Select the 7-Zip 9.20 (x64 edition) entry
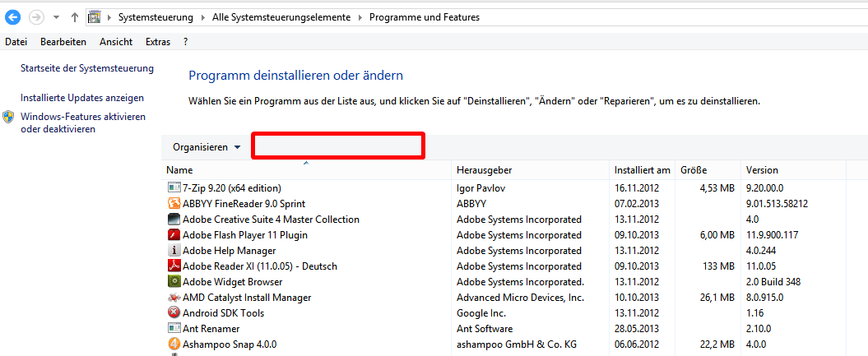 tap(232, 188)
